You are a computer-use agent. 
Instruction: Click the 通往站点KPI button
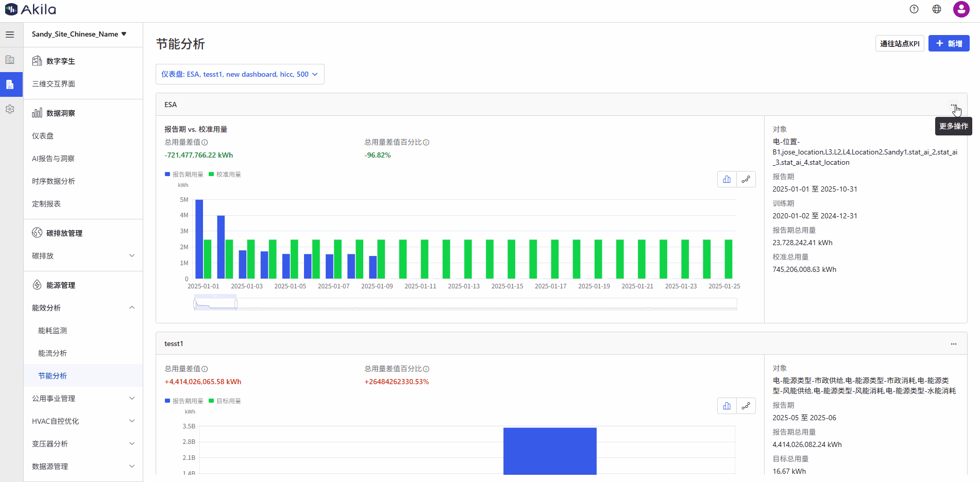[x=900, y=44]
